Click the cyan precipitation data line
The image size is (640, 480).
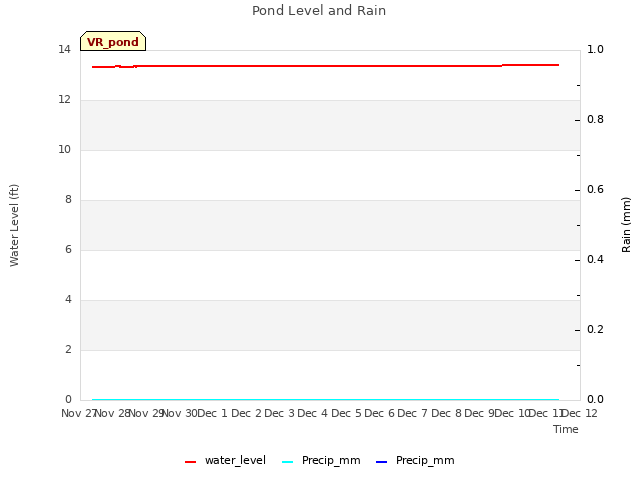tap(325, 400)
